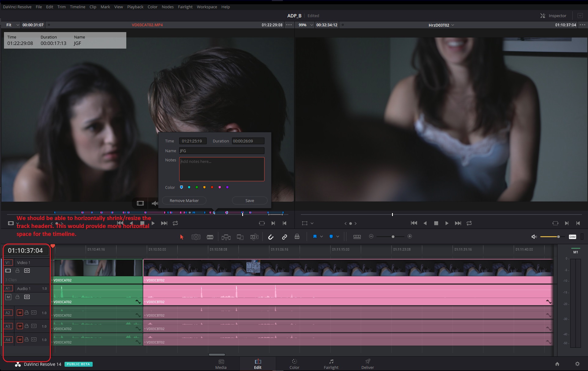Open the Trim menu
The image size is (588, 371).
coord(61,7)
